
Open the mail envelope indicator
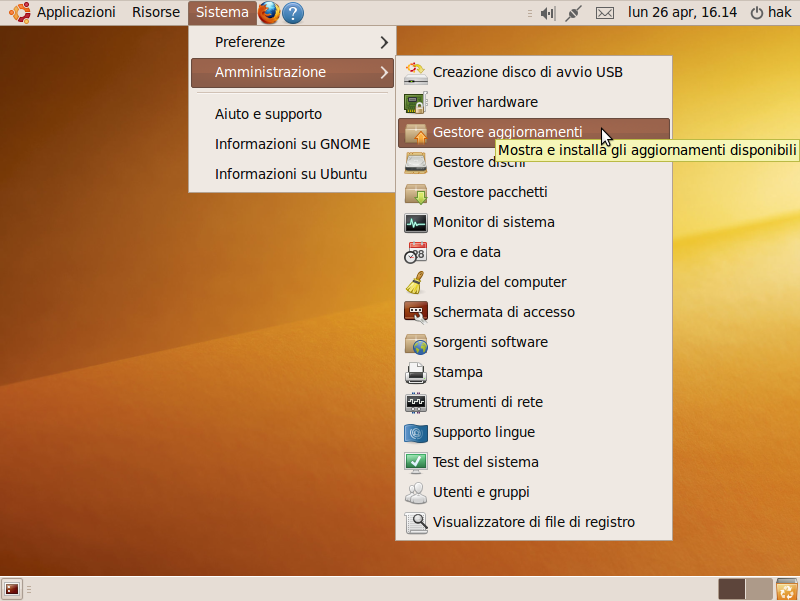pyautogui.click(x=605, y=13)
